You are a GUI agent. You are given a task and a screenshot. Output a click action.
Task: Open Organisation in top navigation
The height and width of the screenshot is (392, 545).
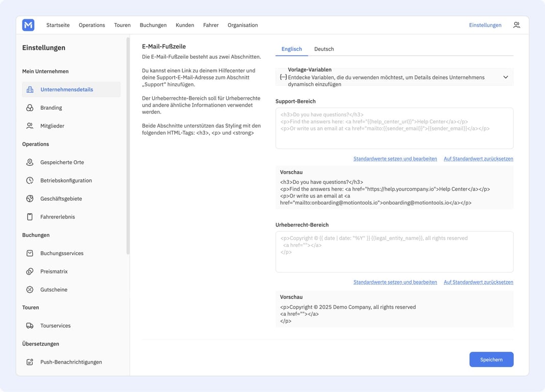243,25
